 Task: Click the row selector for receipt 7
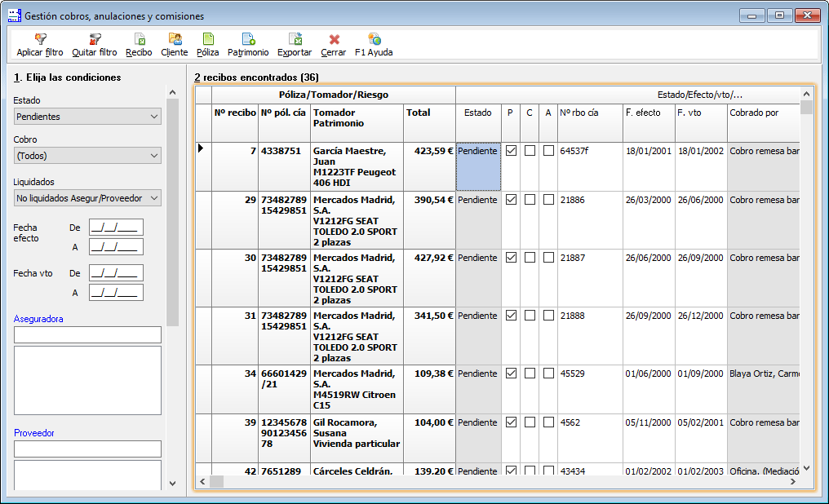(203, 166)
